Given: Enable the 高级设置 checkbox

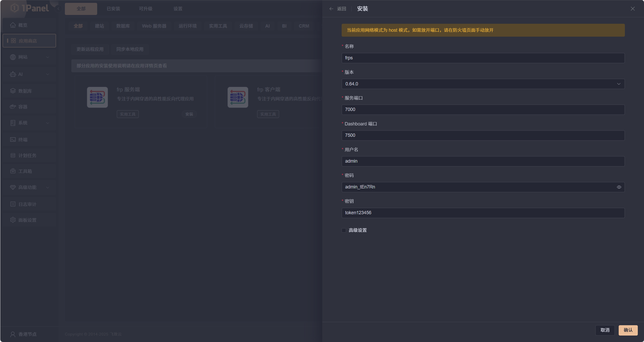Looking at the screenshot, I should tap(344, 230).
